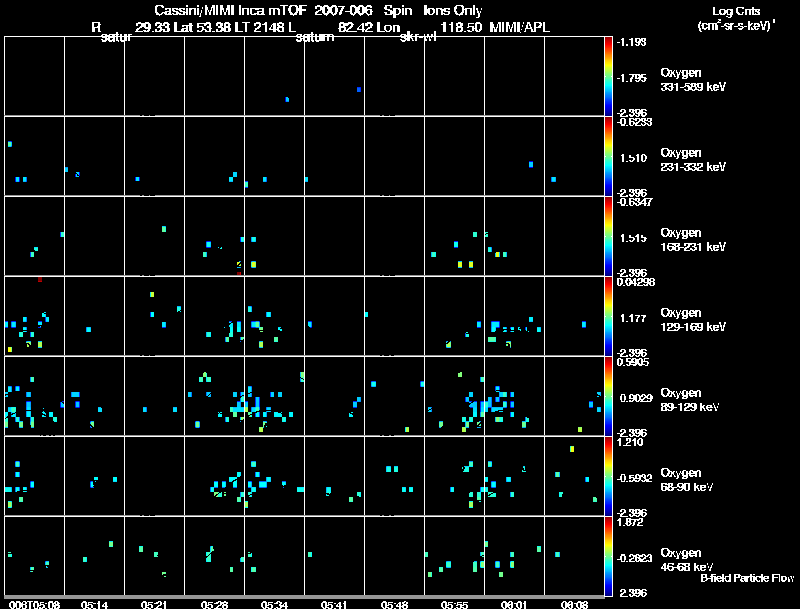Click the '(cm²-sr-s-keV)' units label
This screenshot has width=800, height=609.
click(x=737, y=26)
